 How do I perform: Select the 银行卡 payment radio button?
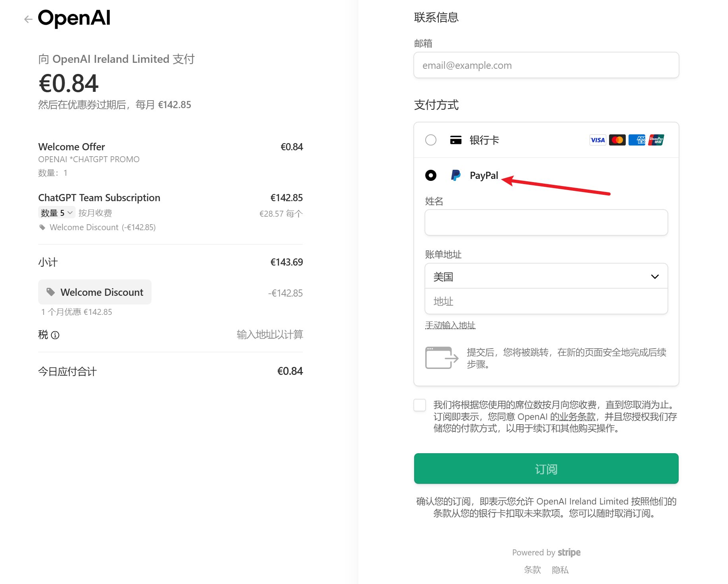431,140
